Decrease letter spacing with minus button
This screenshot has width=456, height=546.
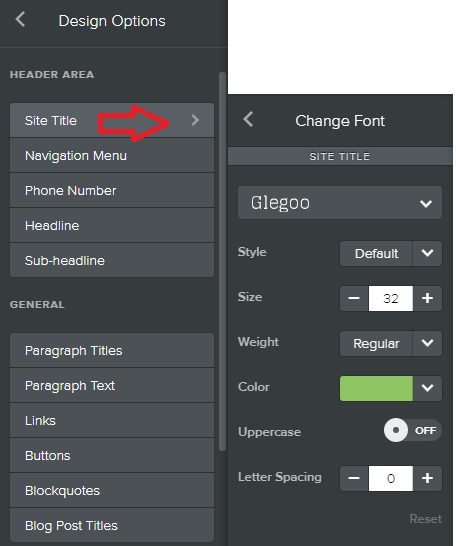pos(354,478)
